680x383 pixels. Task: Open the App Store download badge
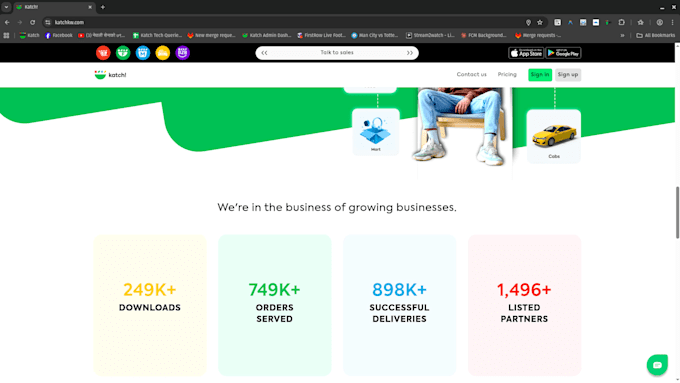pyautogui.click(x=526, y=53)
